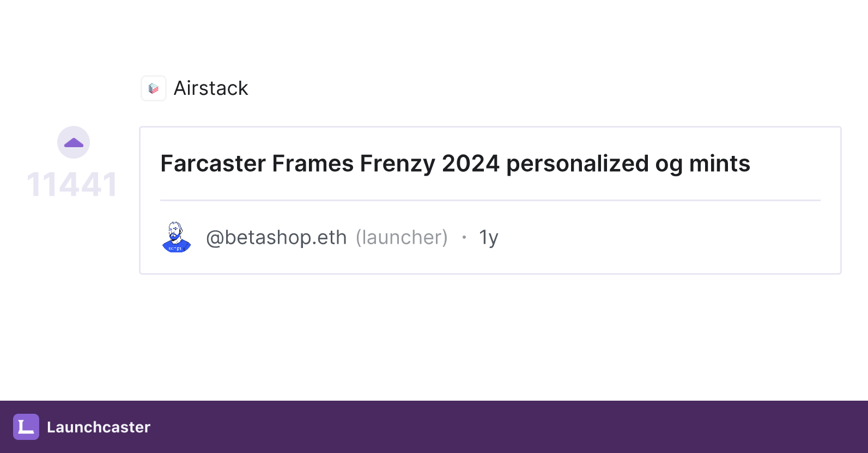This screenshot has width=868, height=453.
Task: Click the 11441 vote count number
Action: (x=72, y=184)
